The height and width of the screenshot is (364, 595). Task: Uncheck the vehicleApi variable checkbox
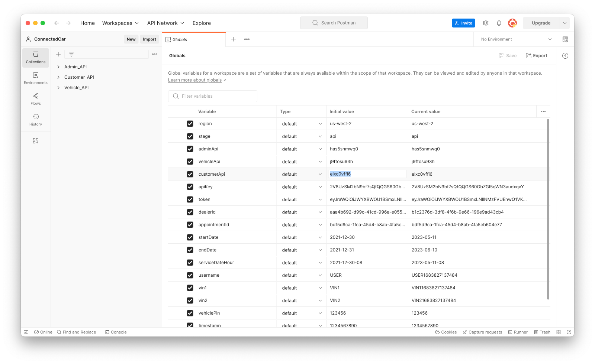click(190, 162)
